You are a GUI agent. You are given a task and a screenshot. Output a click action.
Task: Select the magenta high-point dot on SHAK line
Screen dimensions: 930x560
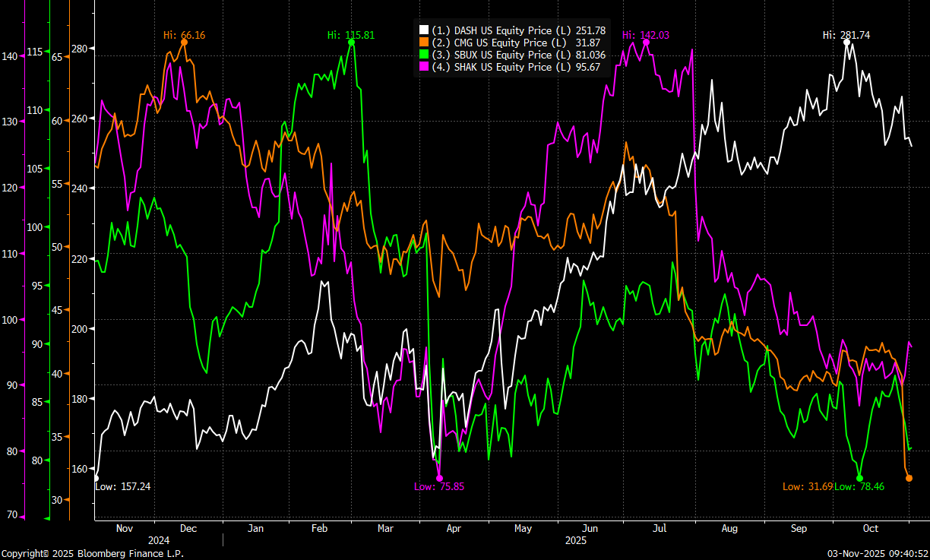pos(646,43)
